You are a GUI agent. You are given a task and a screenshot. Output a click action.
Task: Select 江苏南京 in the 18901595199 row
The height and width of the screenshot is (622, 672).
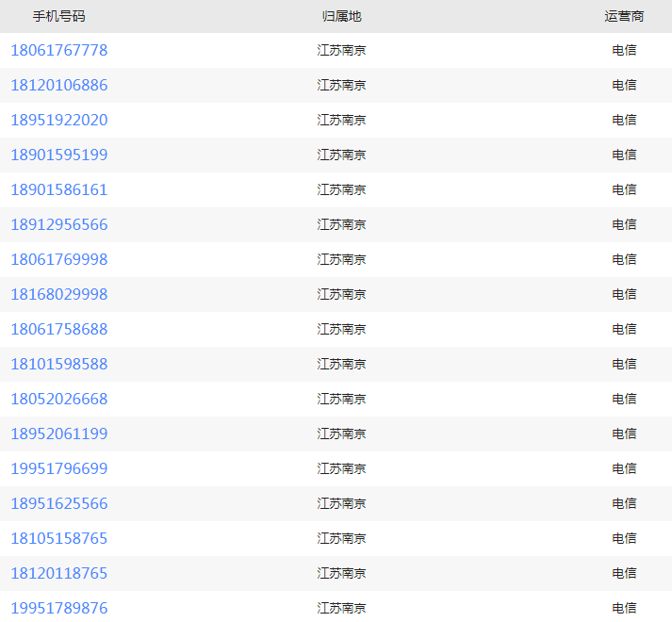pyautogui.click(x=341, y=155)
